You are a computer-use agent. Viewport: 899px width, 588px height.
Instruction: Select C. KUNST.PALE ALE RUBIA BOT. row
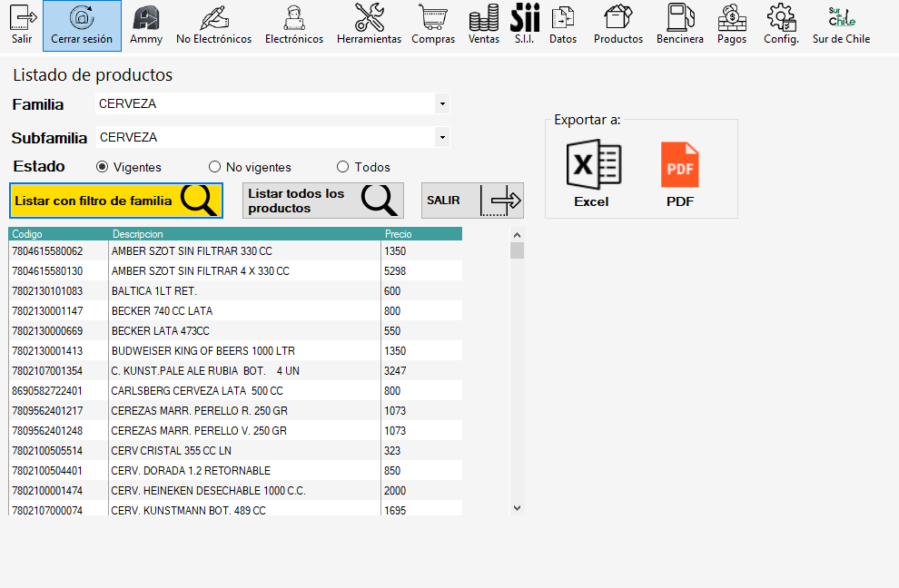click(x=235, y=371)
